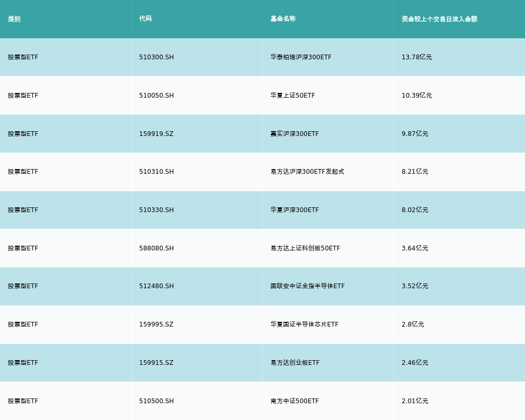Image resolution: width=525 pixels, height=420 pixels.
Task: Select fund code 510330.SH
Action: (156, 210)
